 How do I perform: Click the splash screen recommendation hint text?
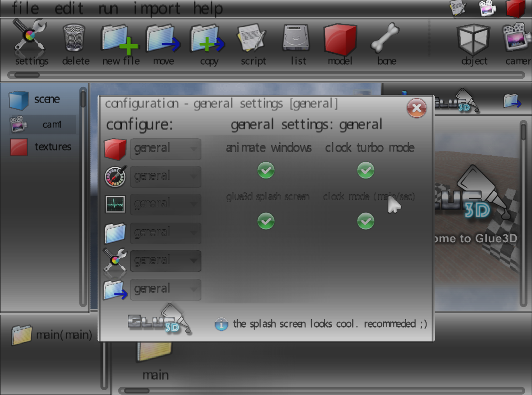coord(330,324)
